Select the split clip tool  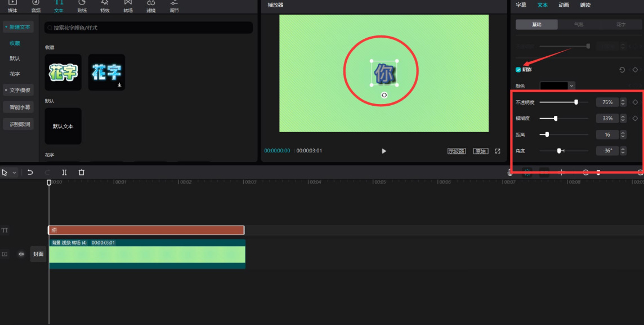point(64,173)
